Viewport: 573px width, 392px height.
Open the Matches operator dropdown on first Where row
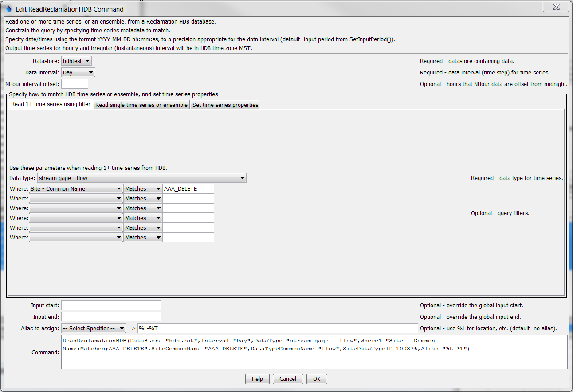[142, 188]
